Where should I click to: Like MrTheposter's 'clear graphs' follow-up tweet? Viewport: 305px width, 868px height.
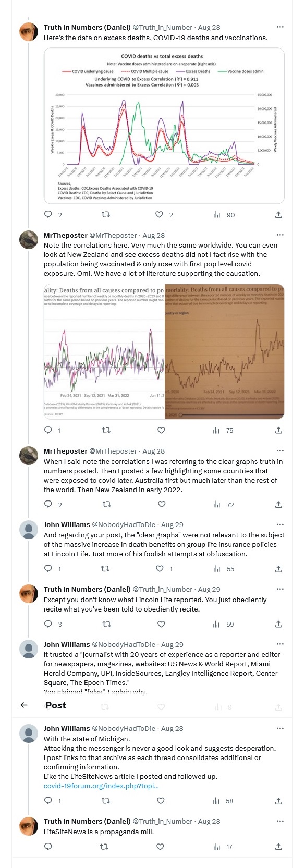[162, 504]
